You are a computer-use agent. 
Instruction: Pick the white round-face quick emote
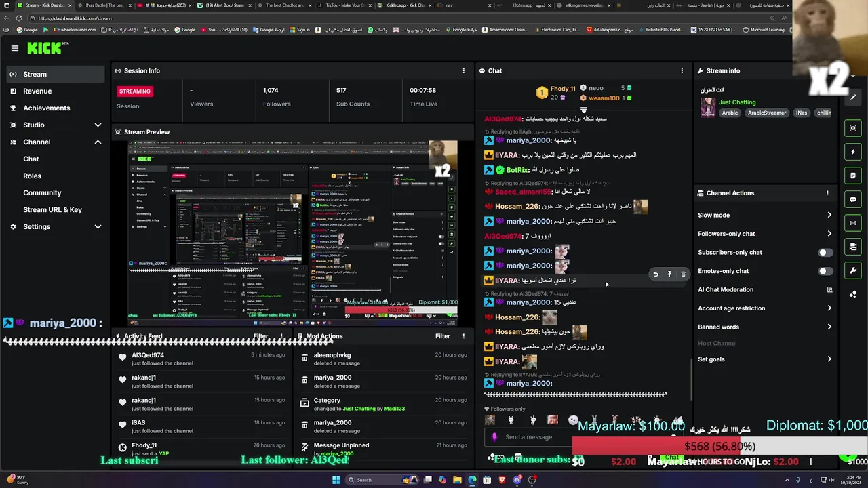click(x=573, y=420)
